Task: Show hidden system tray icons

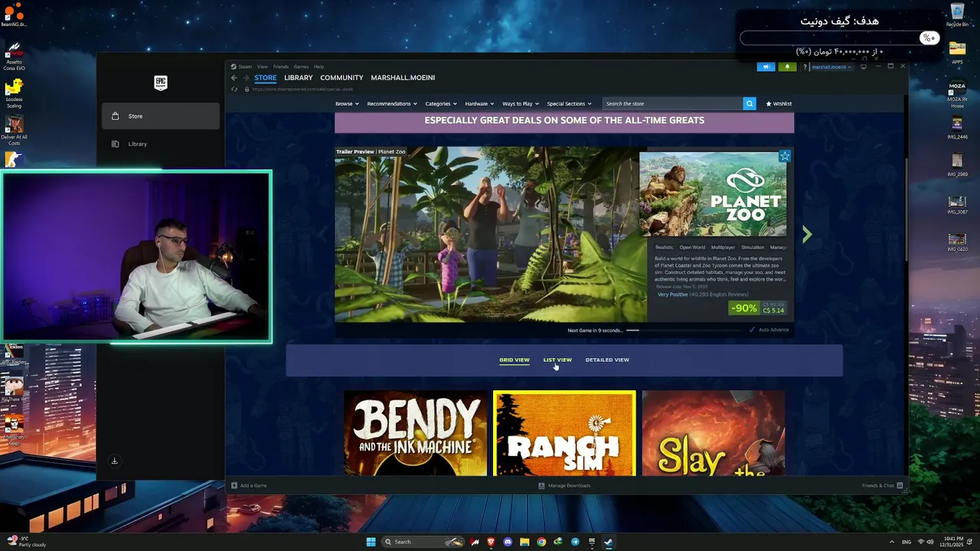Action: [x=891, y=542]
